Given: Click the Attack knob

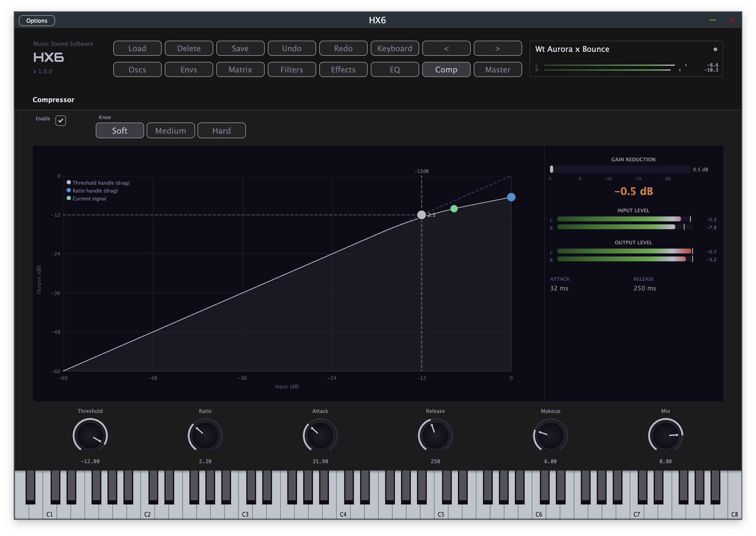Looking at the screenshot, I should [x=320, y=435].
